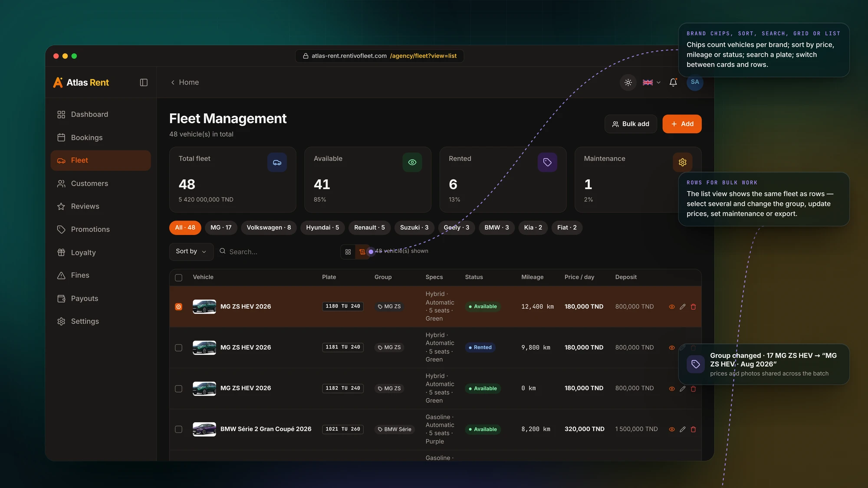
Task: Click the lock icon in address bar
Action: click(x=306, y=56)
